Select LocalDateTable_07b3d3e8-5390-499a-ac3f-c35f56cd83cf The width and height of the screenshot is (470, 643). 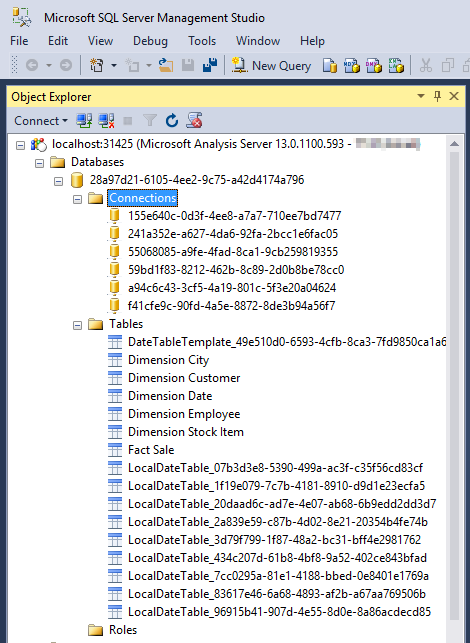click(x=275, y=468)
